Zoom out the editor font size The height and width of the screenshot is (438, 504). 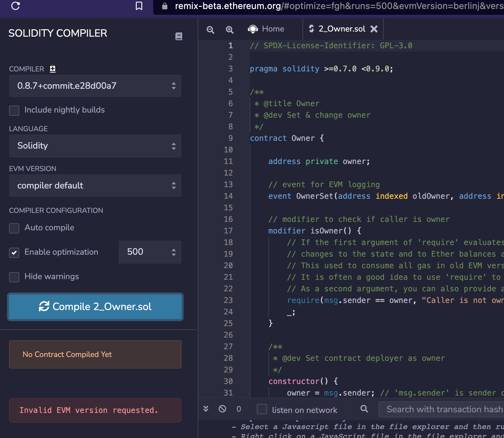[x=210, y=30]
